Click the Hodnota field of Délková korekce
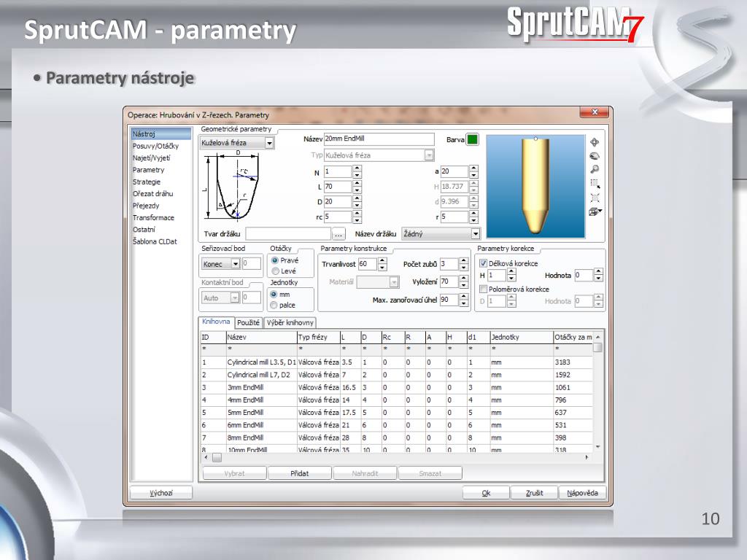Viewport: 747px width, 560px height. (584, 275)
